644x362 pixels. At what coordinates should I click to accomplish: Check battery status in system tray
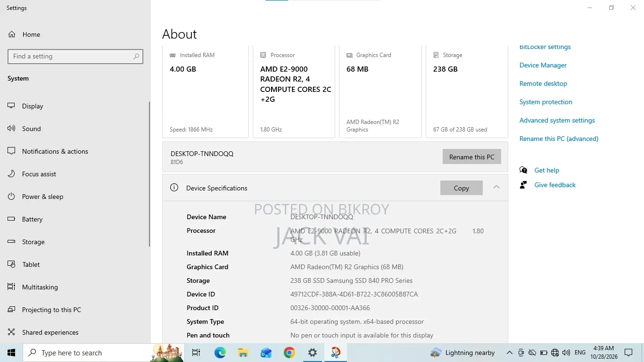click(x=544, y=353)
